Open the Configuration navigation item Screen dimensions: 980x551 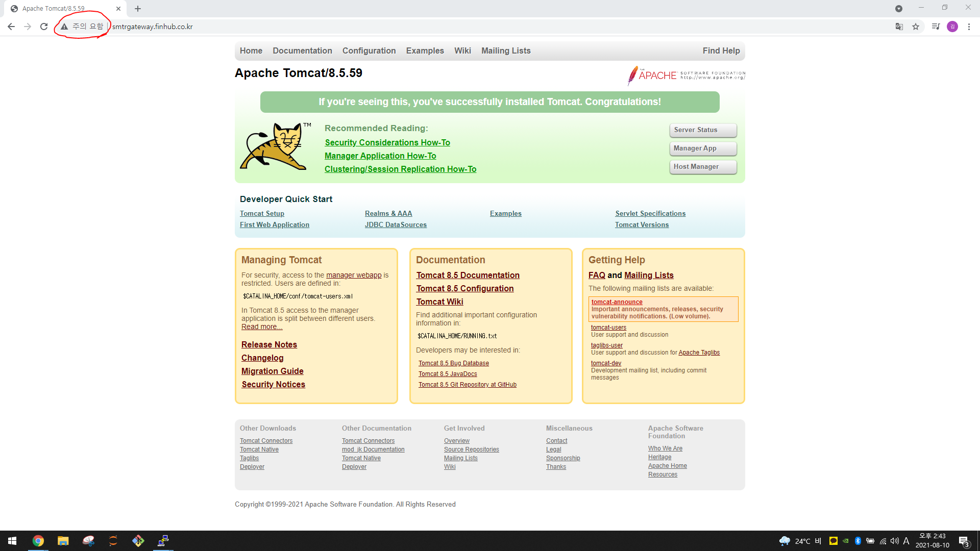[x=369, y=51]
